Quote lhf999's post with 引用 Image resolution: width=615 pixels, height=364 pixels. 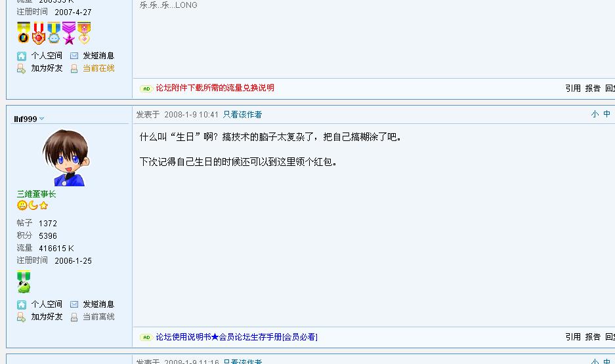coord(573,337)
